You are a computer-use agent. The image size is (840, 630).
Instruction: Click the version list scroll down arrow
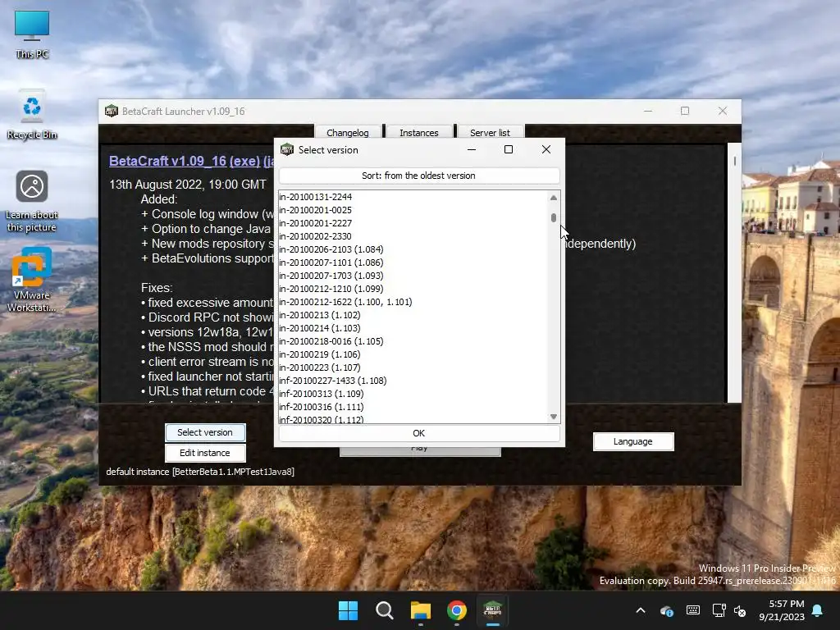(554, 417)
